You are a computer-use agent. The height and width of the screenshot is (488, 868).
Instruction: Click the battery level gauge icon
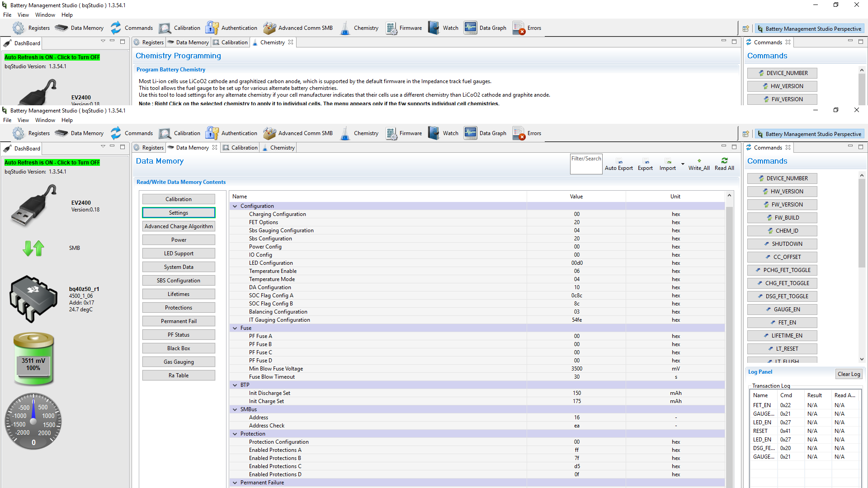[33, 359]
